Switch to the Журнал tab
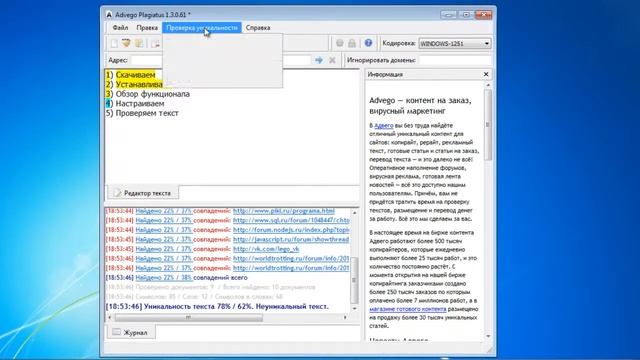The width and height of the screenshot is (640, 360). point(131,333)
